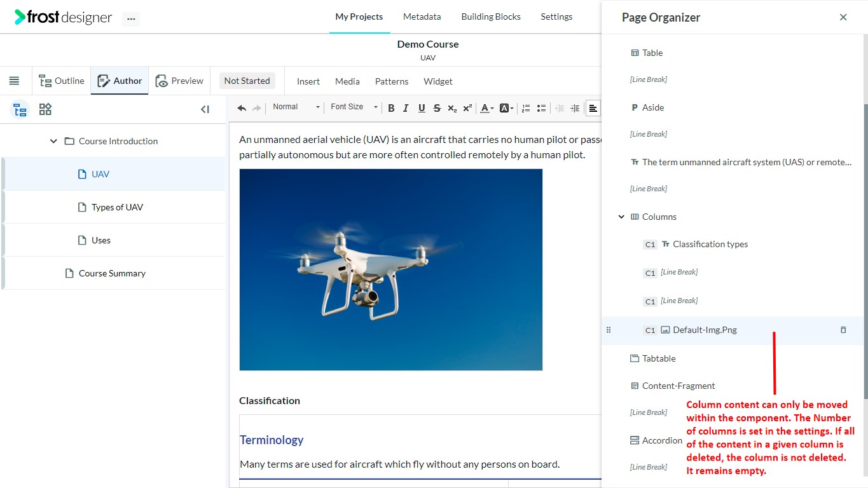The image size is (868, 488).
Task: Click the Classification heading text
Action: (270, 400)
